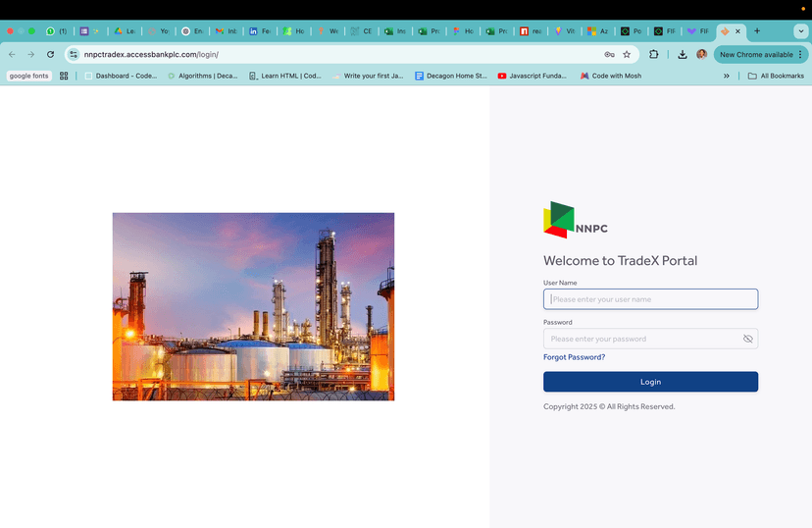
Task: Open Decagon Home St... bookmark
Action: pyautogui.click(x=451, y=76)
